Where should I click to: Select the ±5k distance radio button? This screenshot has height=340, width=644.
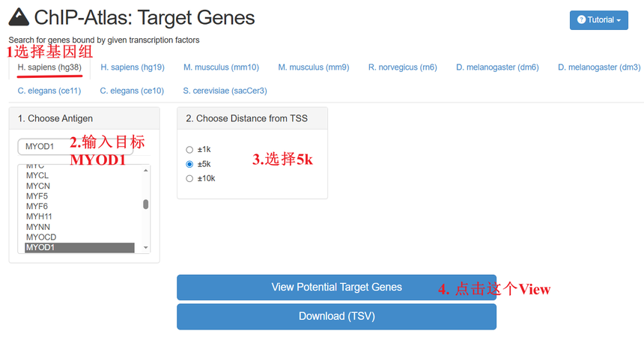click(x=189, y=164)
